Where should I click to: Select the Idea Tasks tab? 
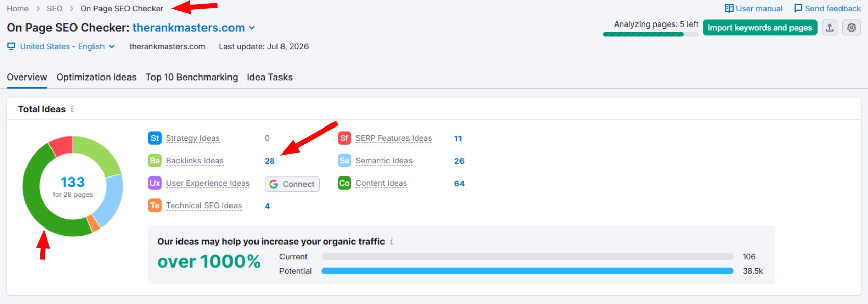click(270, 77)
